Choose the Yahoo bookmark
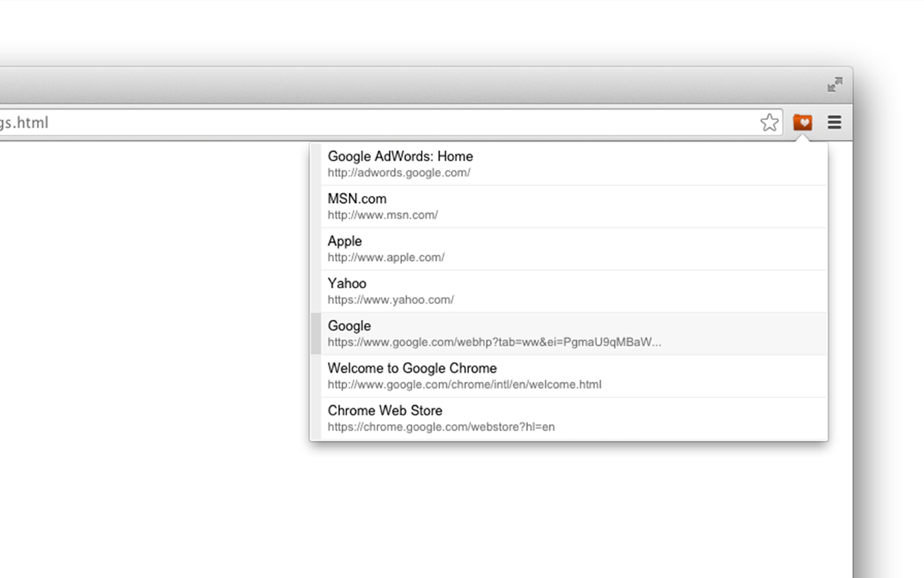 [574, 291]
